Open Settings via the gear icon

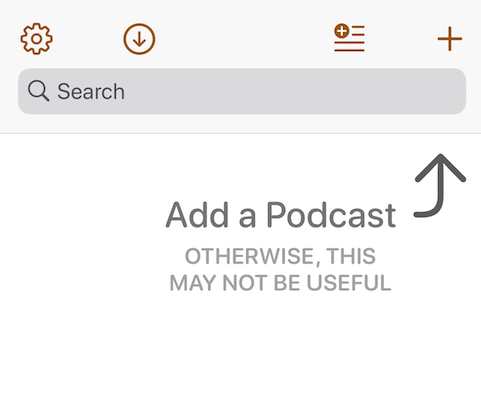pyautogui.click(x=36, y=39)
